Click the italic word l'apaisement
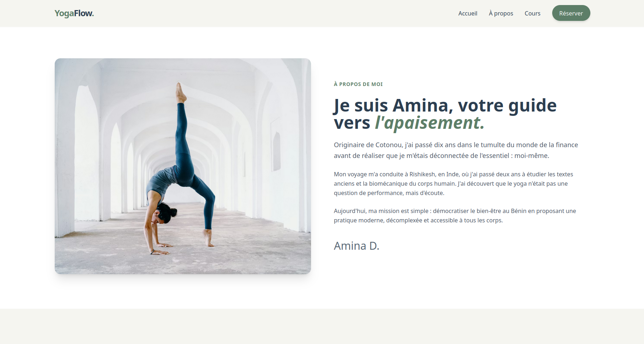This screenshot has width=644, height=344. pyautogui.click(x=429, y=123)
